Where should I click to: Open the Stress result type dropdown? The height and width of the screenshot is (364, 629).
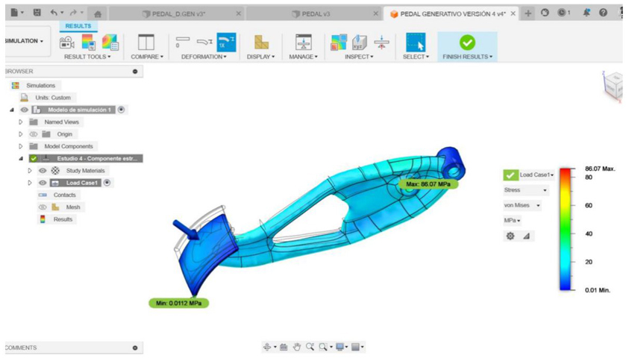click(x=525, y=190)
